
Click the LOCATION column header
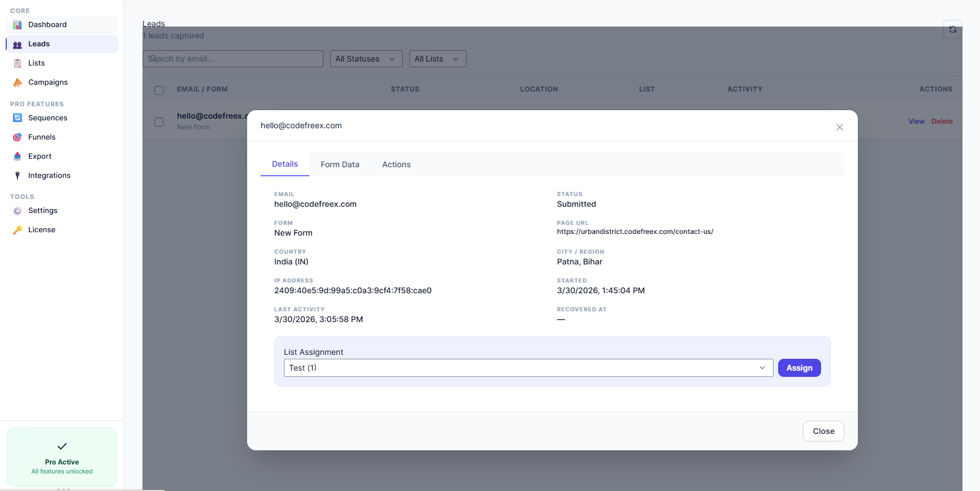point(539,89)
